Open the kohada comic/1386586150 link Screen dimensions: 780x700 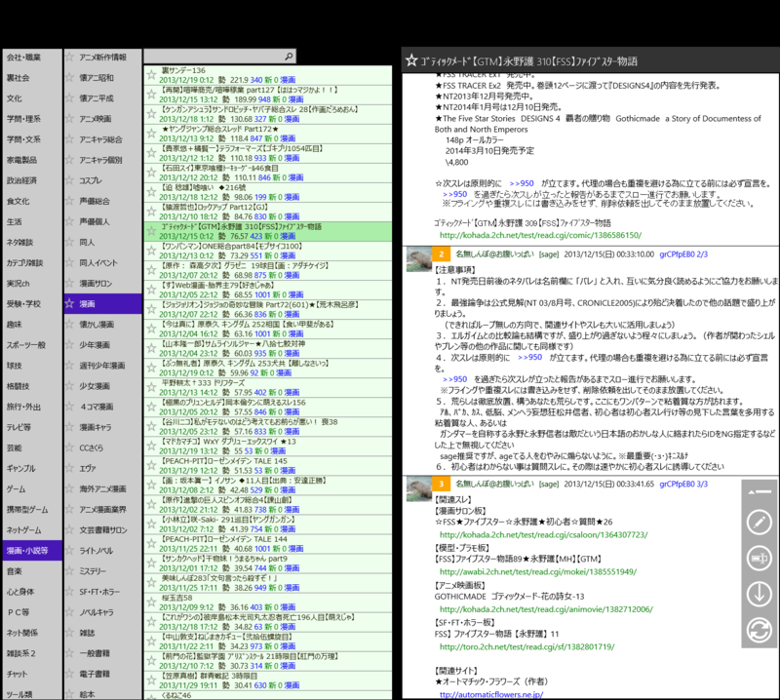pyautogui.click(x=541, y=235)
